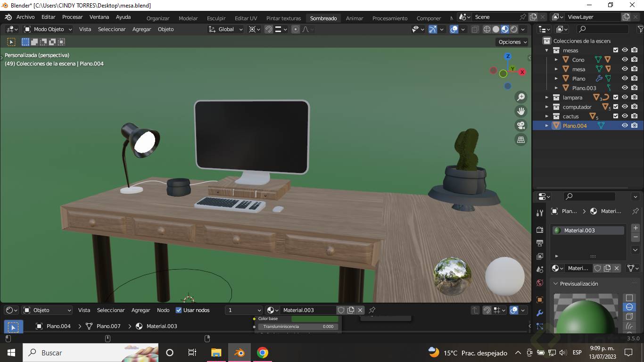
Task: Click the outliner search field
Action: [603, 29]
